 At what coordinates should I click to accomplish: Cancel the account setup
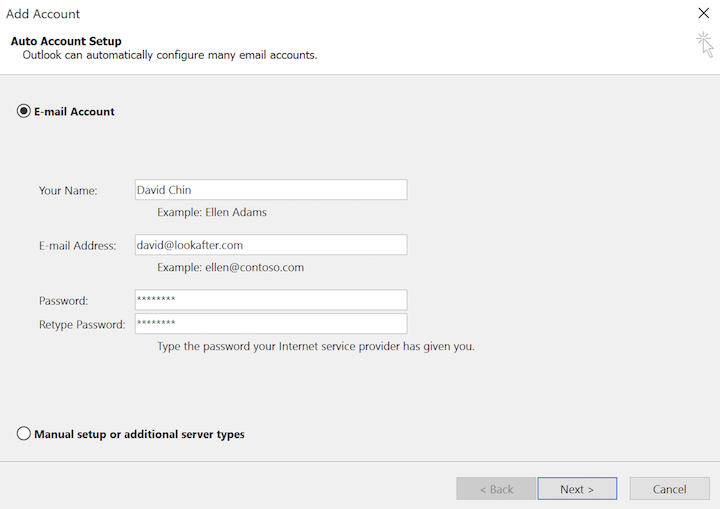tap(669, 489)
